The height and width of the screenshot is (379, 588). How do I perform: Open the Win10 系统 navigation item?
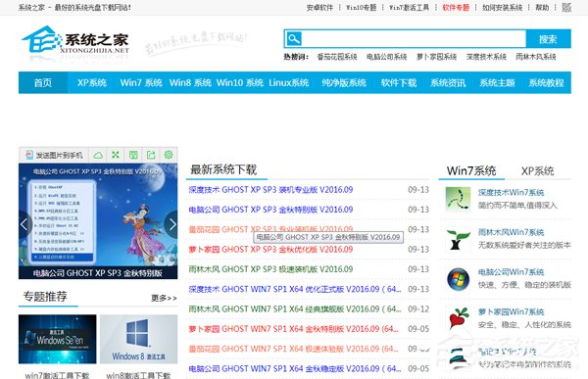click(240, 82)
